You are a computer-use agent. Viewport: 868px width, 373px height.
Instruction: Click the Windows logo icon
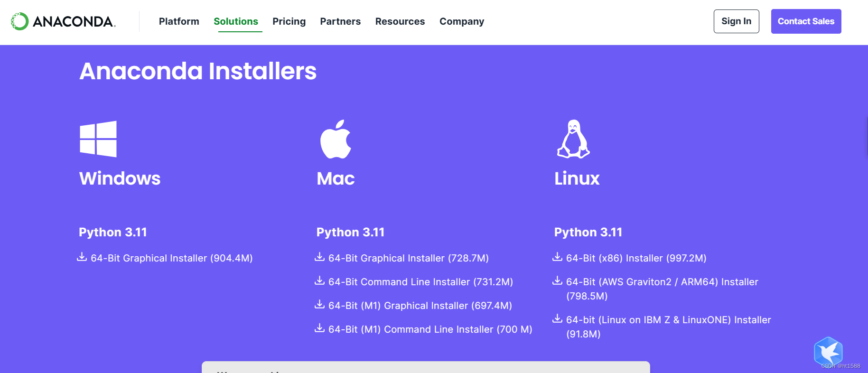click(x=98, y=139)
